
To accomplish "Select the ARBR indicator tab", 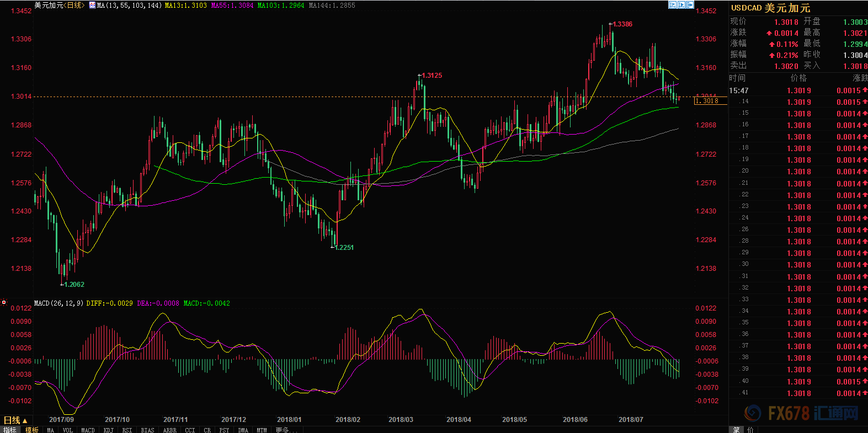I will tap(169, 430).
